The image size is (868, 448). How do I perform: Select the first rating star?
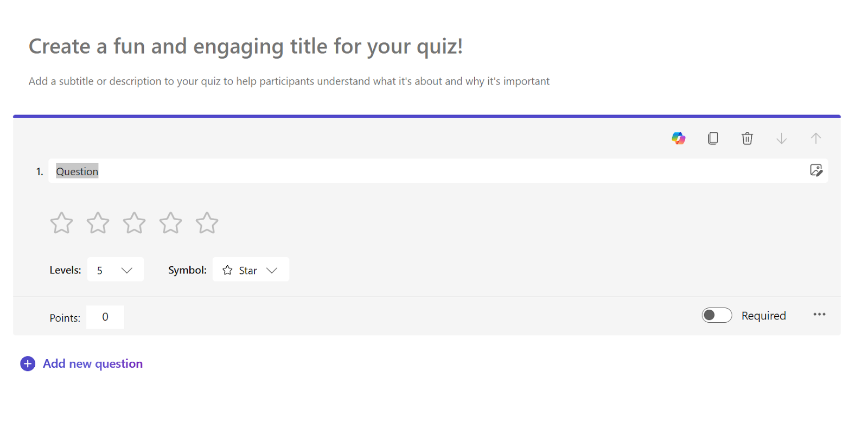(x=61, y=223)
